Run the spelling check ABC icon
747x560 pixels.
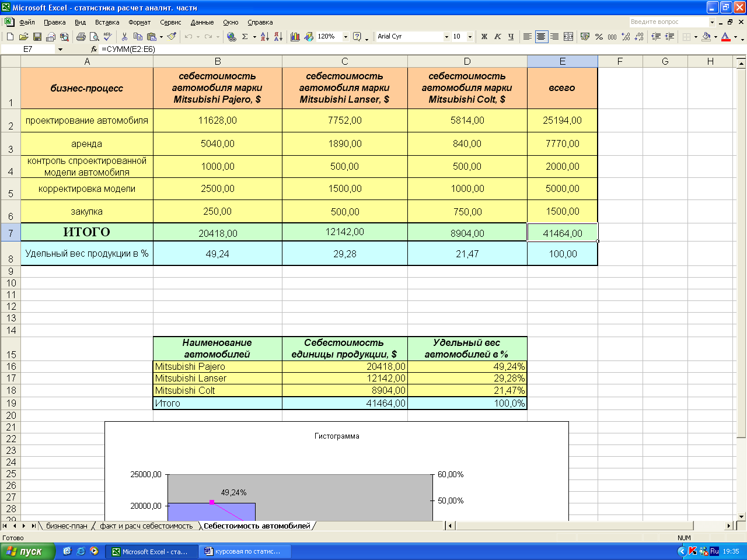107,37
